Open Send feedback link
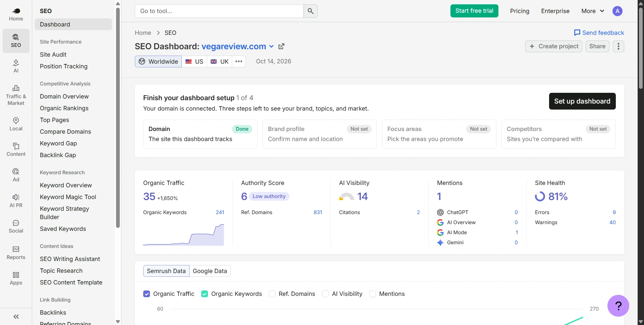 (599, 33)
